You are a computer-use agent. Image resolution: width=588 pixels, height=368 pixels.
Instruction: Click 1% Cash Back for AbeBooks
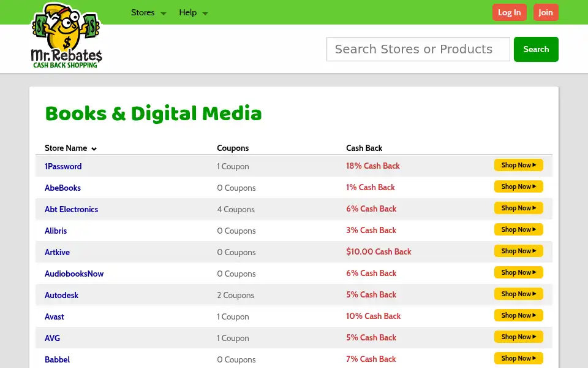370,187
